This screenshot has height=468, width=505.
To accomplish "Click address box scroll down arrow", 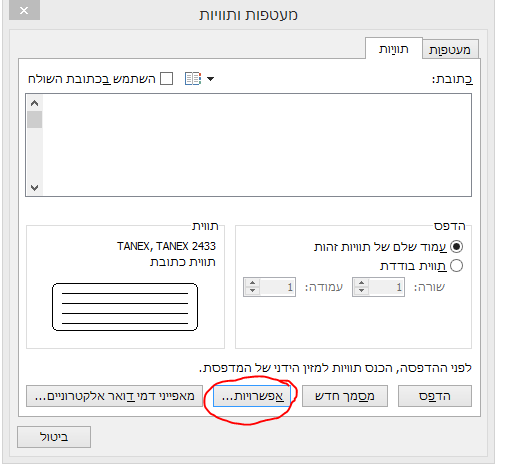I will 34,188.
